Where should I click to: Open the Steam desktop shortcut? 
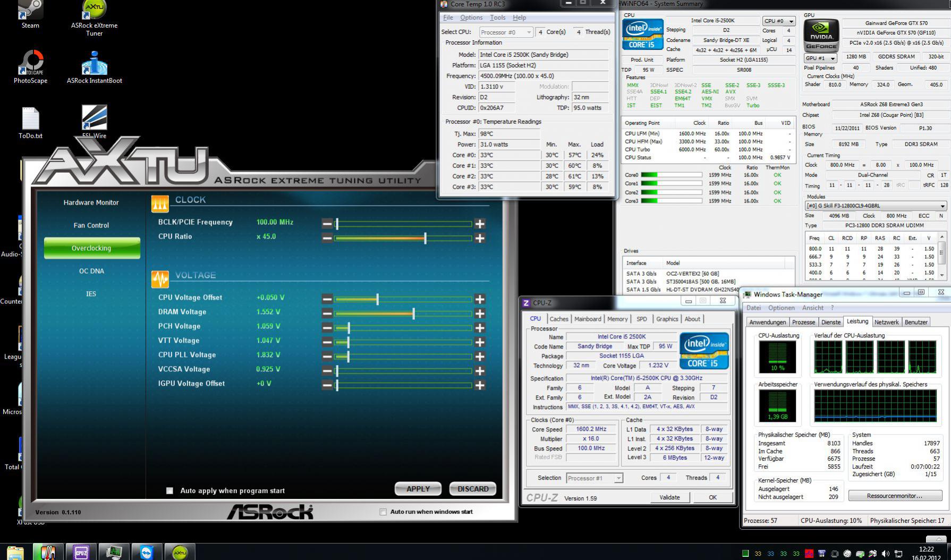(x=30, y=14)
